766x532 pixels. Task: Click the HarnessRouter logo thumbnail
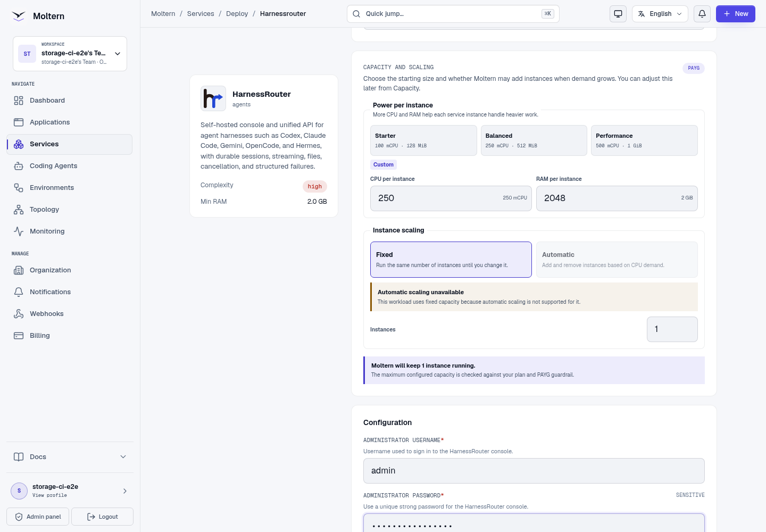tap(213, 98)
